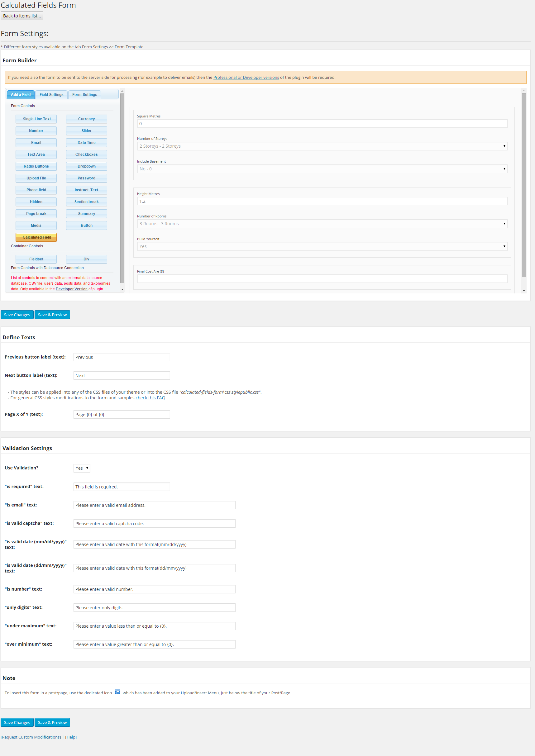This screenshot has width=535, height=756.
Task: Open the Form Settings tab
Action: (85, 95)
